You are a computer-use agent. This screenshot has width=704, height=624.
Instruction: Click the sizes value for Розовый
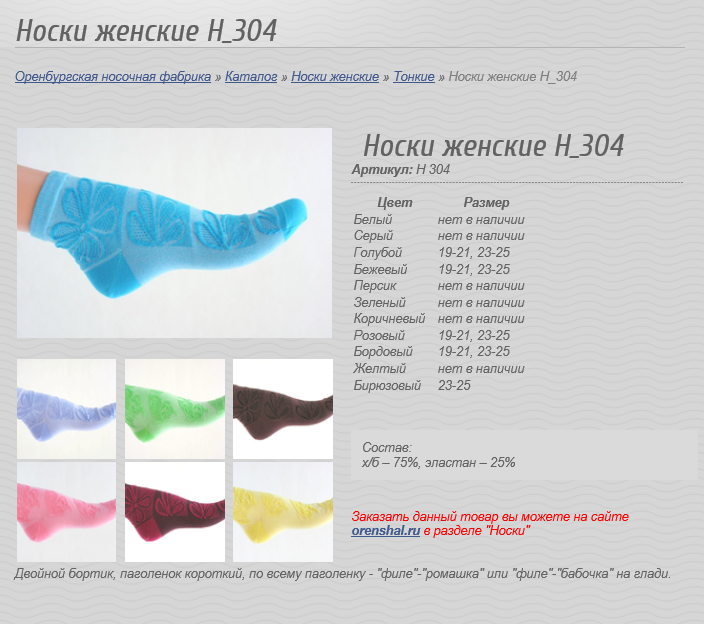474,335
